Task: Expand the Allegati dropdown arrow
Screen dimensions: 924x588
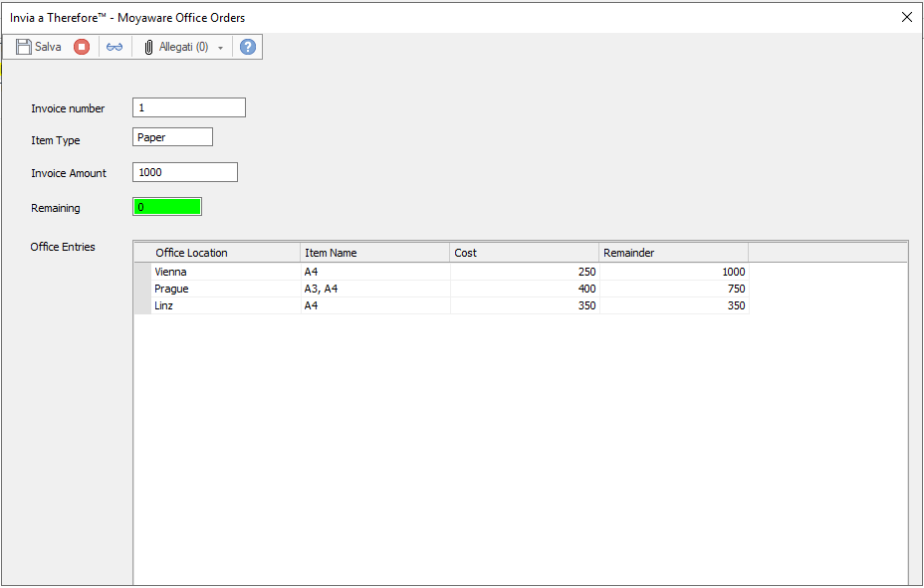Action: point(220,46)
